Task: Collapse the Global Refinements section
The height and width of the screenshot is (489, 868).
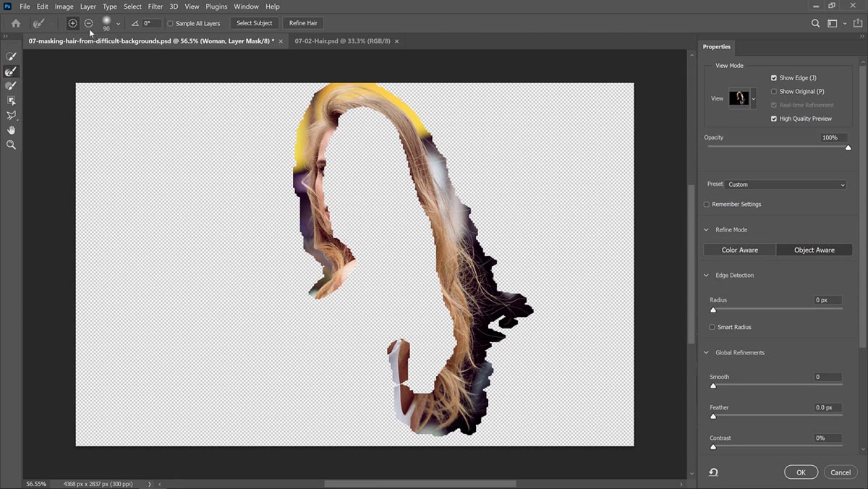Action: pos(707,353)
